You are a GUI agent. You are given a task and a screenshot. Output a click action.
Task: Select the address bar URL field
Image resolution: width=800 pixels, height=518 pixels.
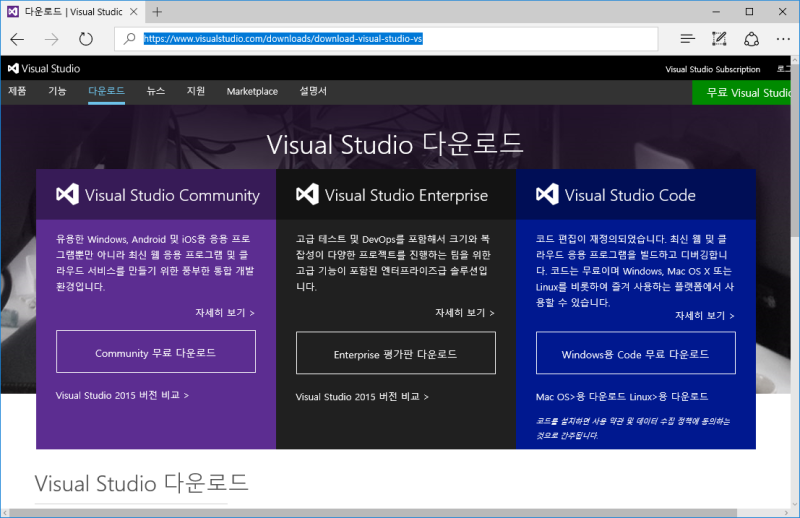[x=386, y=39]
